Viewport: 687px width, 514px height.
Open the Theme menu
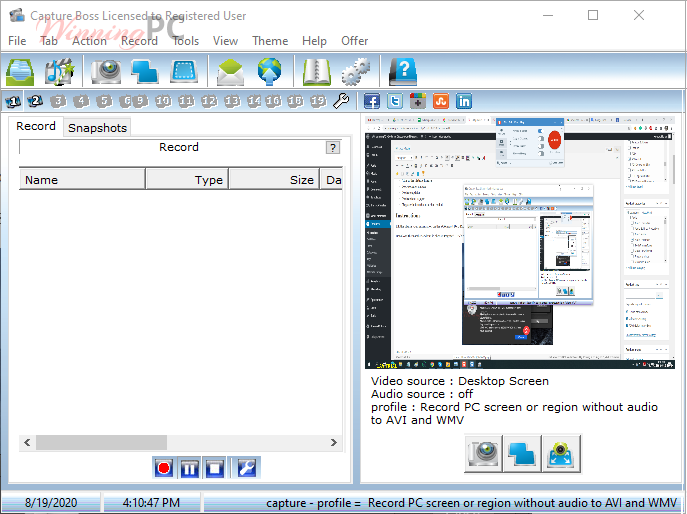click(x=270, y=41)
